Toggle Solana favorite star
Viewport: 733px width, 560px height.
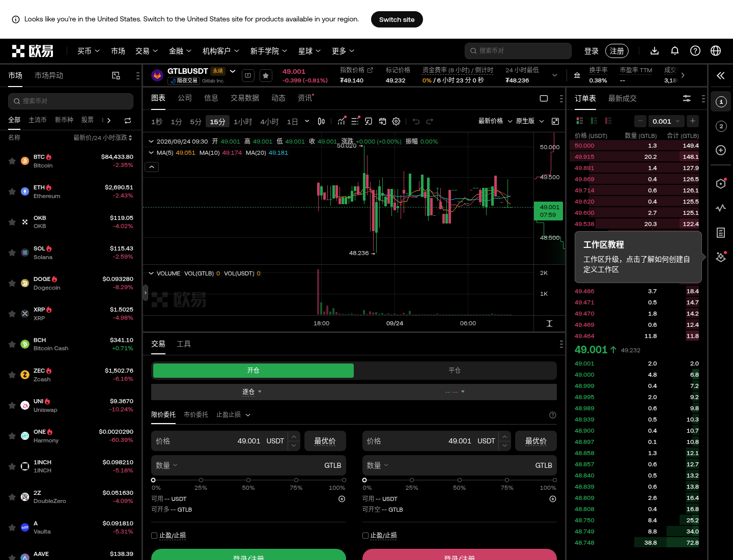pos(12,253)
